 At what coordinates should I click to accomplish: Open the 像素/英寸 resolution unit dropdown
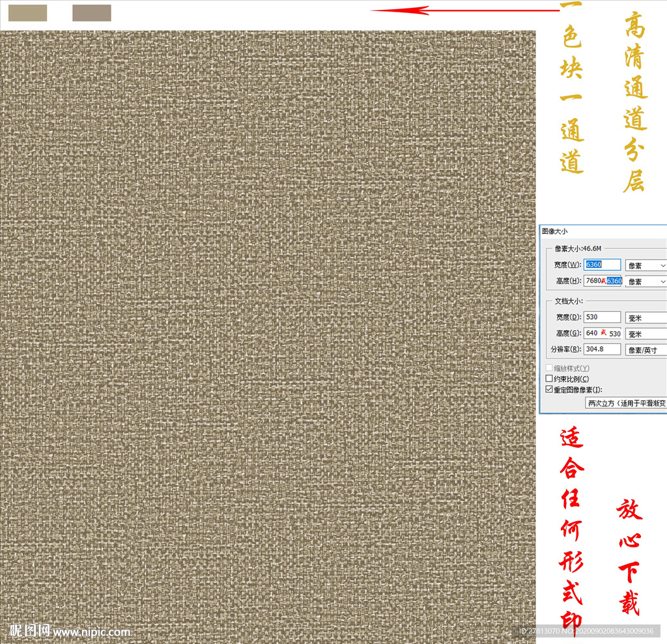tap(646, 350)
